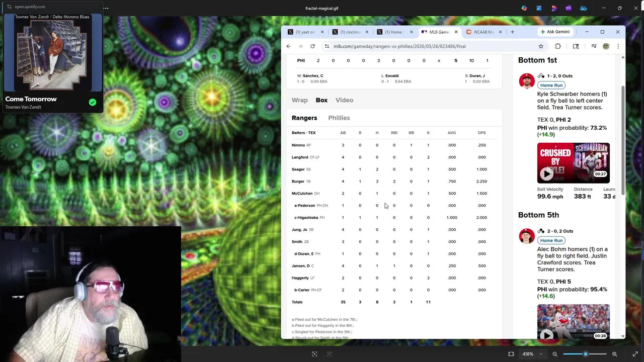The image size is (644, 362).
Task: Click the Home Run tag under Bottom 1st
Action: [x=551, y=85]
